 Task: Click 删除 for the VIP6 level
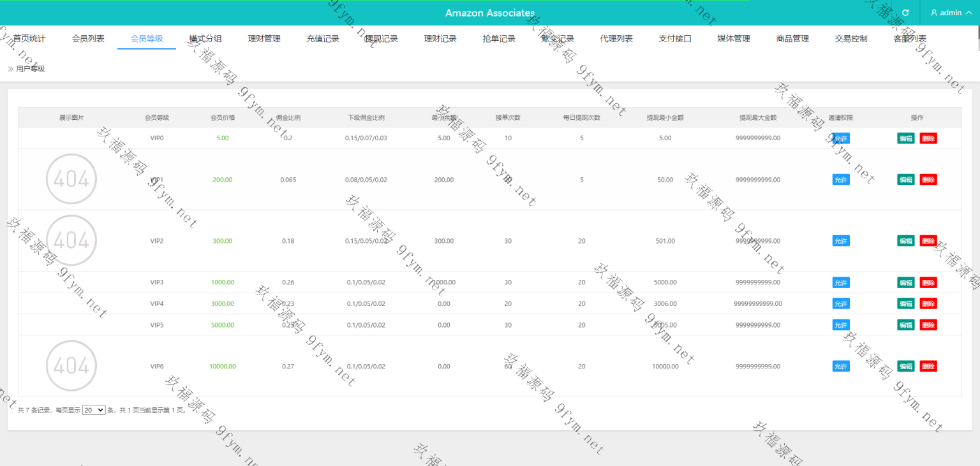928,367
